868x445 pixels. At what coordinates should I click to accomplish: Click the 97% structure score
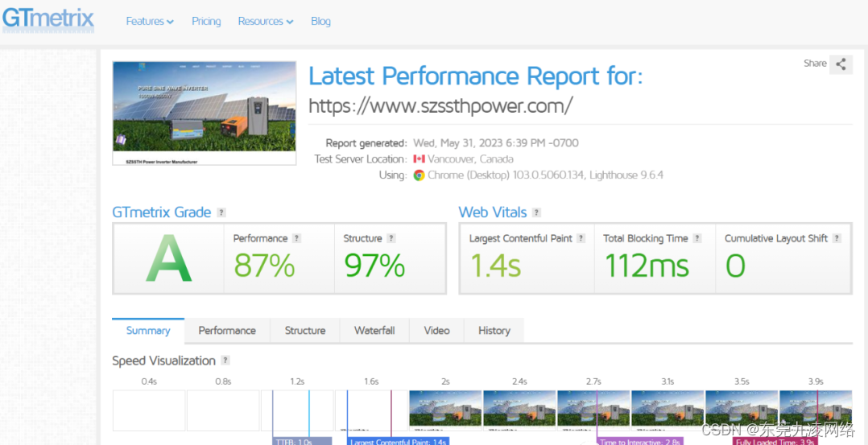[374, 265]
